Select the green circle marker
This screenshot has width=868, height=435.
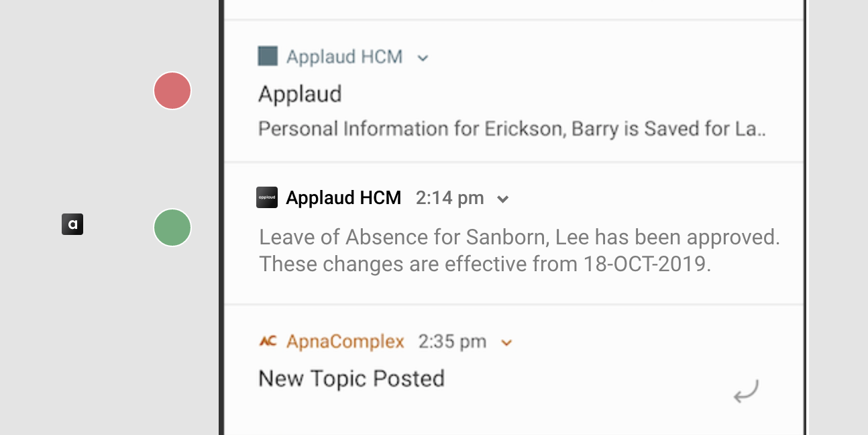(x=172, y=228)
